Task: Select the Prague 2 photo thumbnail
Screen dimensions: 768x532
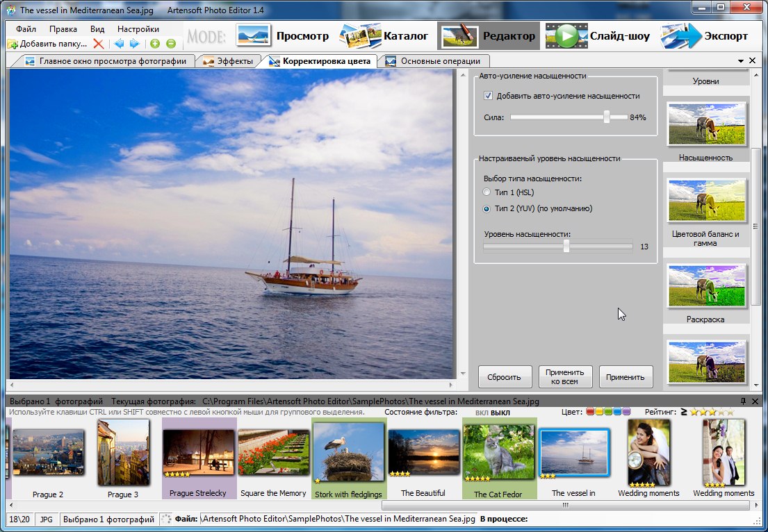Action: pyautogui.click(x=48, y=453)
